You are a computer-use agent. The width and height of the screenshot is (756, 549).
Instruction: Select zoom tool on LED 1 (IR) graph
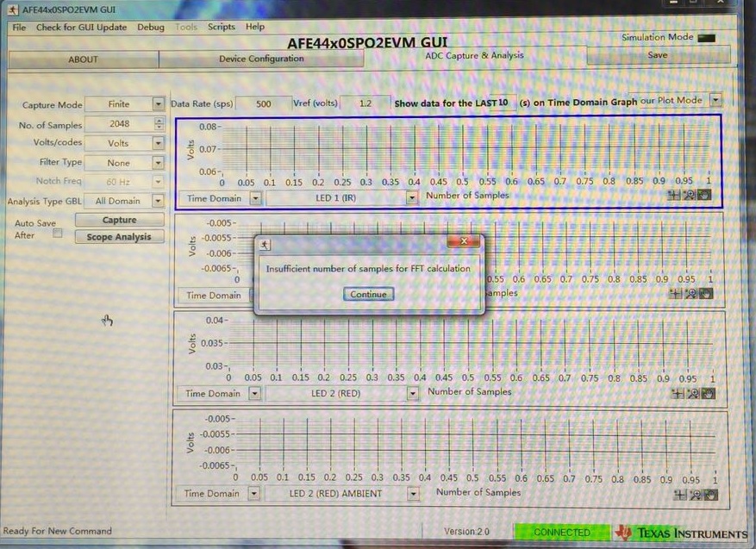(689, 196)
